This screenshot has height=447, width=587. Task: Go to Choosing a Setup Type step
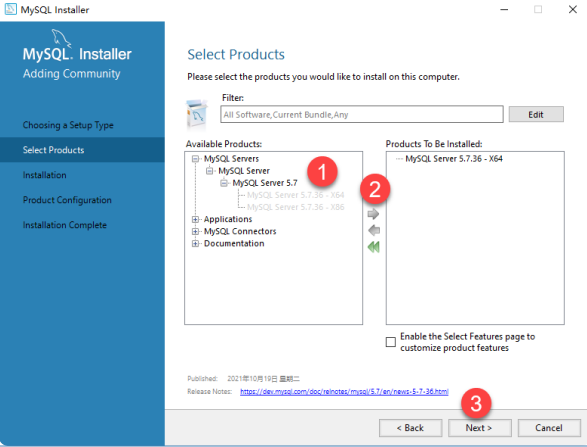click(x=68, y=125)
